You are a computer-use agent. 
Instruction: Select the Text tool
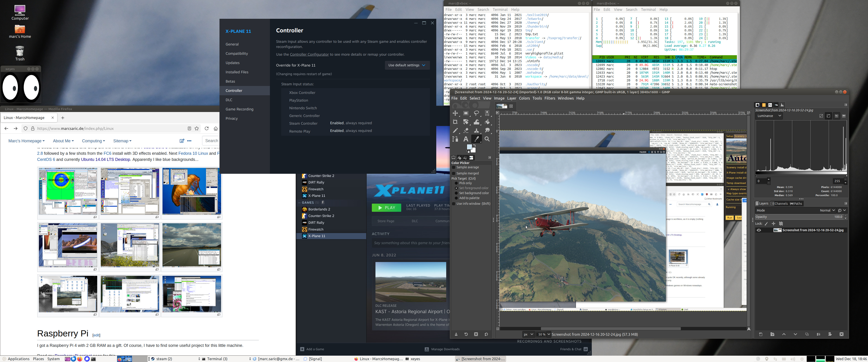(x=466, y=139)
